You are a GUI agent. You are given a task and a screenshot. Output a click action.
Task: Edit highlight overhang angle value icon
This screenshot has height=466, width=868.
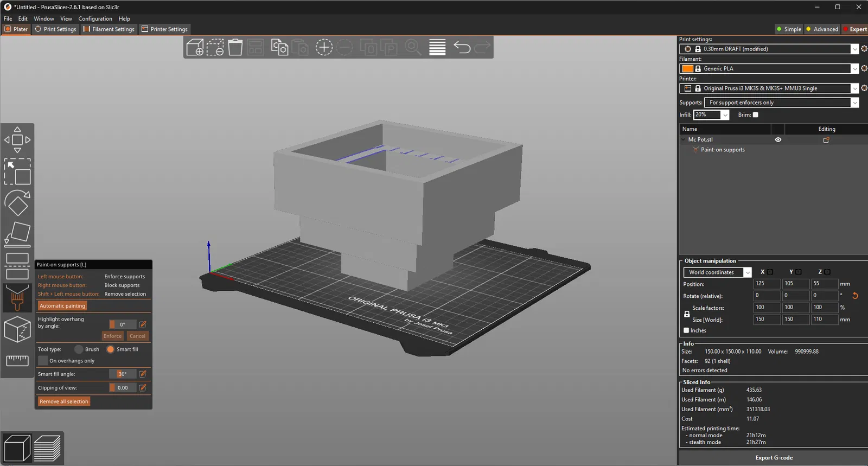tap(143, 324)
